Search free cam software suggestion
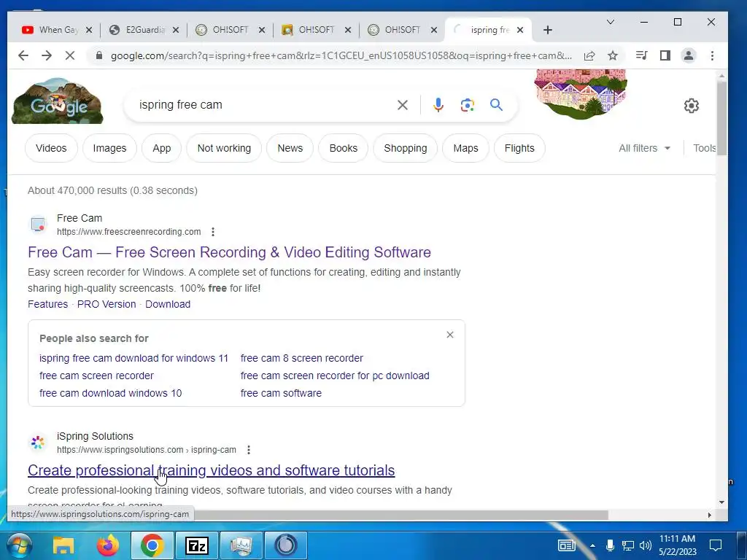Viewport: 747px width, 560px height. point(281,393)
